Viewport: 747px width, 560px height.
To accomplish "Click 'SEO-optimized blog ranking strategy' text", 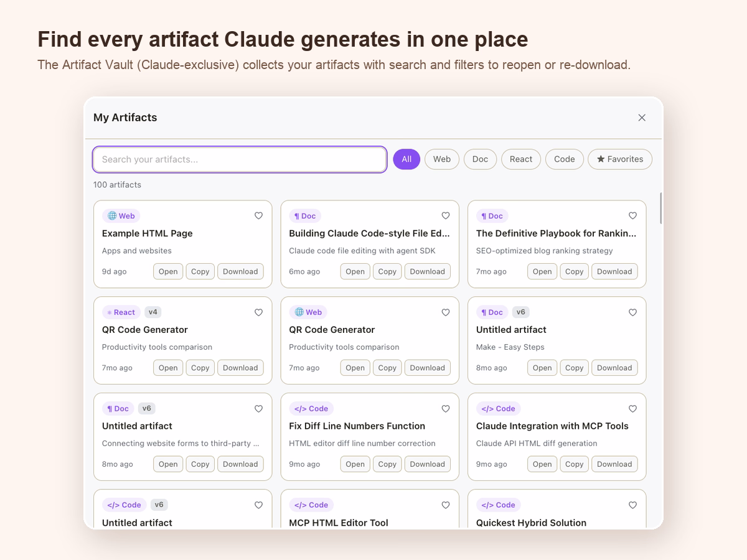I will 545,251.
